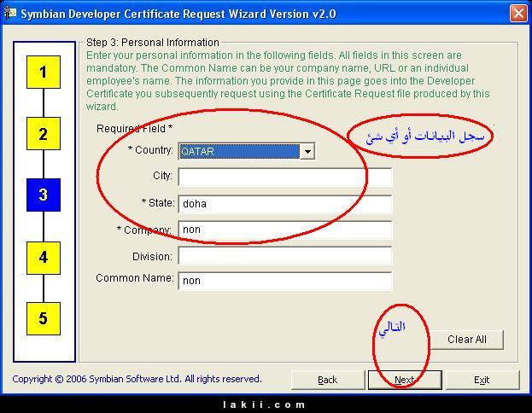532x413 pixels.
Task: Click step 5 yellow box
Action: pyautogui.click(x=44, y=318)
